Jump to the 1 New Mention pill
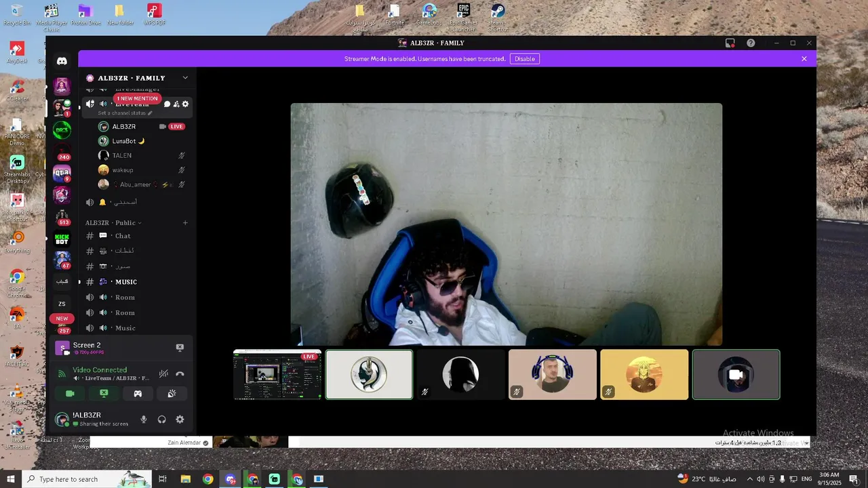The height and width of the screenshot is (488, 868). point(137,98)
